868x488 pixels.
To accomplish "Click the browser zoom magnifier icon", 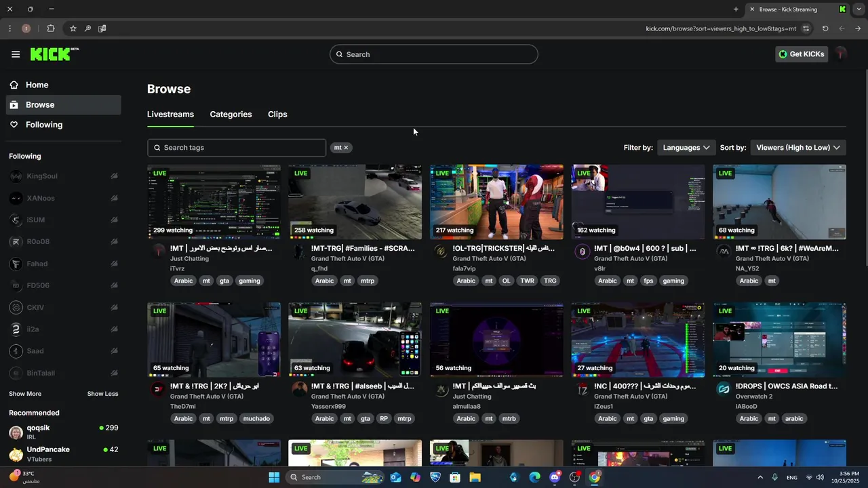I will (x=87, y=28).
